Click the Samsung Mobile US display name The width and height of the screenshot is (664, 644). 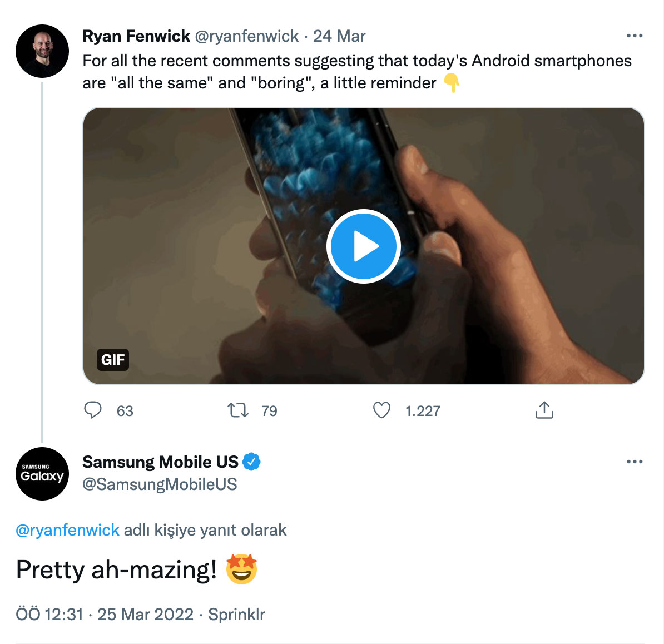pos(160,462)
